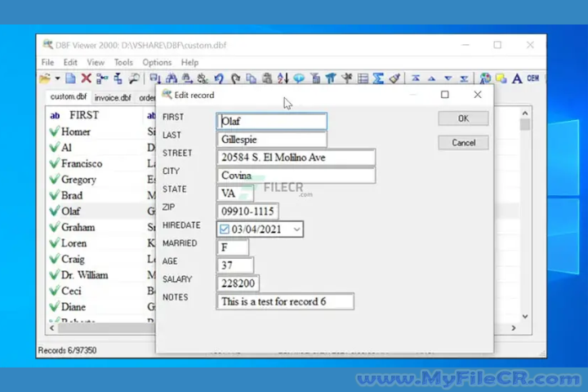Click the binoculars find icon
The width and height of the screenshot is (588, 392).
[x=171, y=78]
